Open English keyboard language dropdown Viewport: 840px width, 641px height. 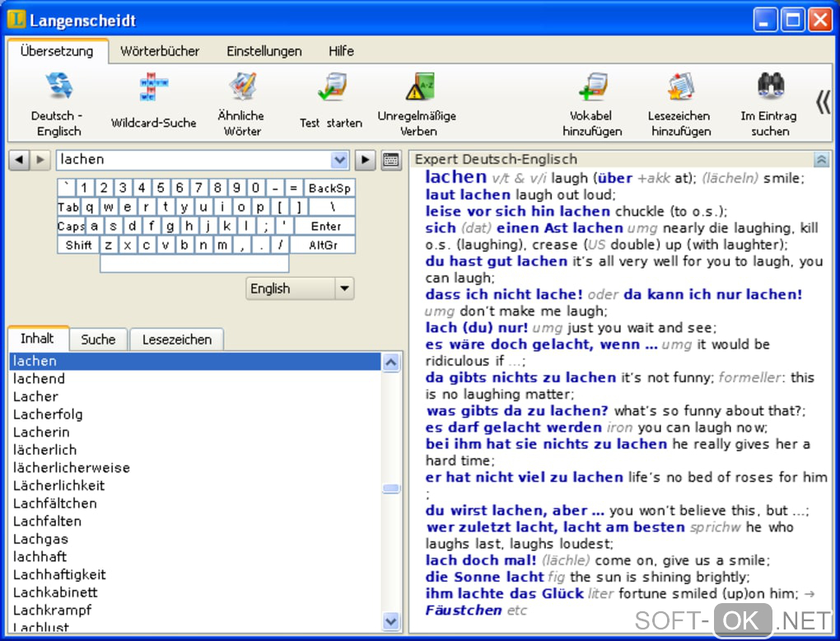tap(344, 288)
